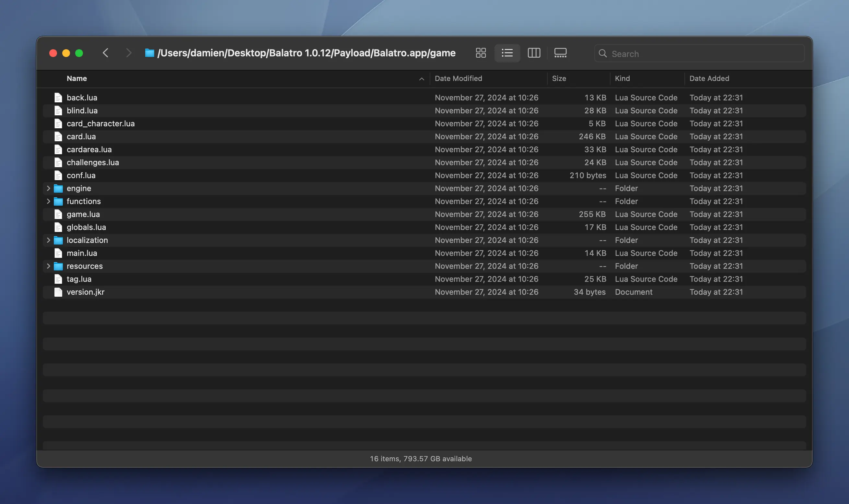Select the game.lua file icon

point(58,214)
